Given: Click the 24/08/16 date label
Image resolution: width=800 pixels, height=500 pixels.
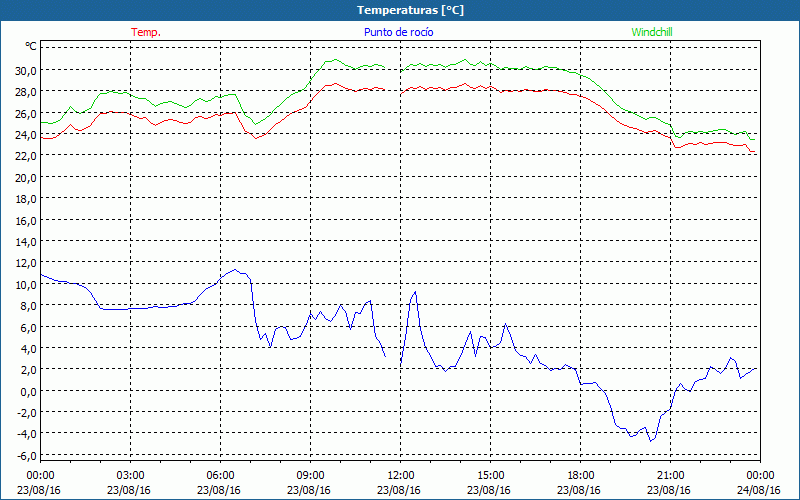Looking at the screenshot, I should 759,490.
